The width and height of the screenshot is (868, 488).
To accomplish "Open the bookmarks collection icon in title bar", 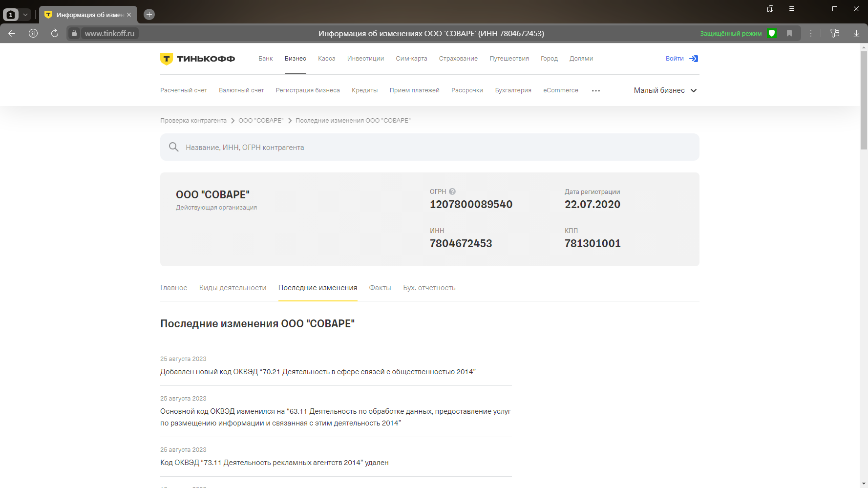I will pos(770,9).
